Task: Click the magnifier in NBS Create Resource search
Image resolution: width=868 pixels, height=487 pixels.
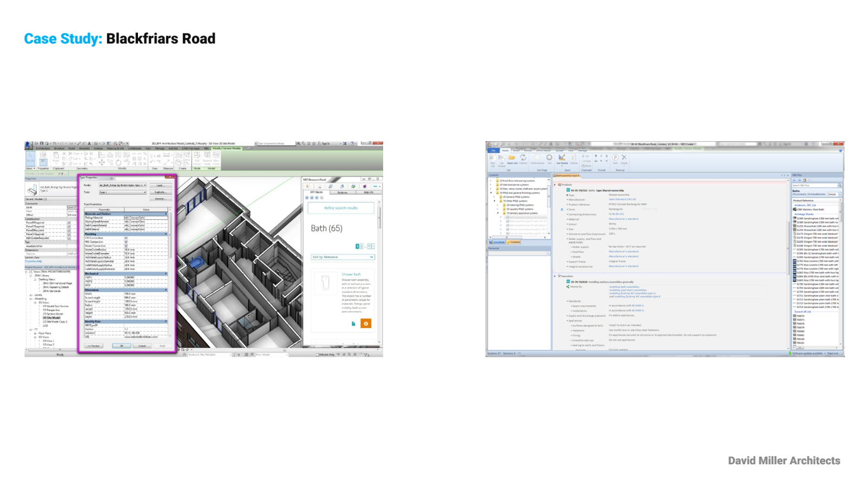Action: coord(548,253)
